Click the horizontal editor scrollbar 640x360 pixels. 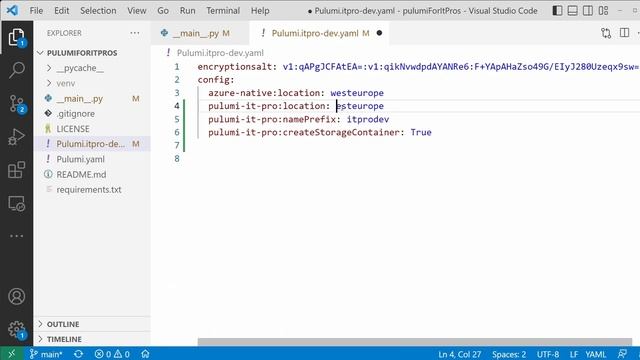click(415, 342)
